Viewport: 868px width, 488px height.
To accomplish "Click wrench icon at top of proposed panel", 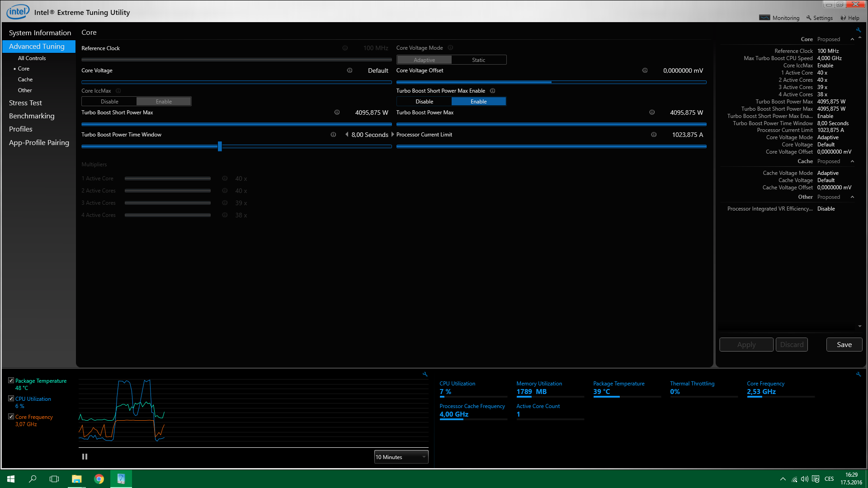I will point(858,30).
